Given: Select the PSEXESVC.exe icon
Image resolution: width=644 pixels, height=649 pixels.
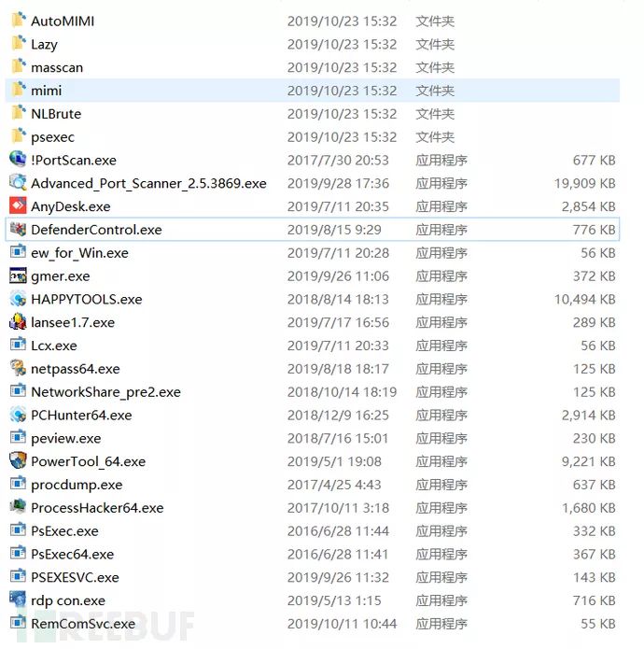Looking at the screenshot, I should pos(18,576).
